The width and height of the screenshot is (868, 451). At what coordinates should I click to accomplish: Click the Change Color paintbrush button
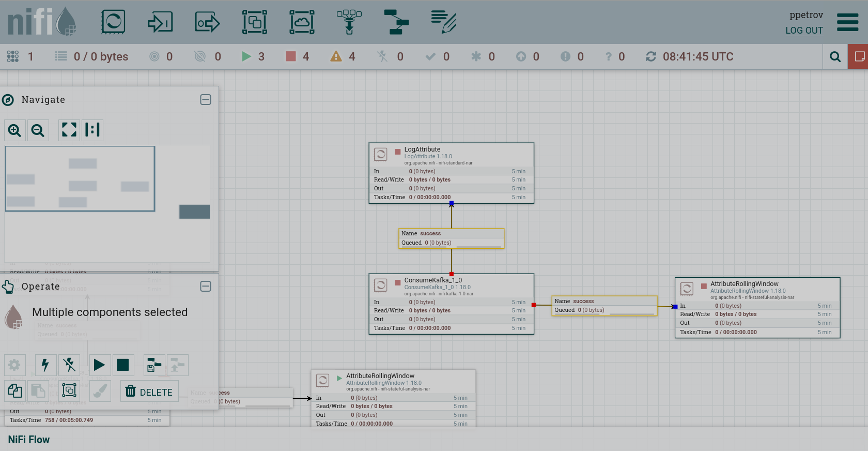pyautogui.click(x=100, y=391)
